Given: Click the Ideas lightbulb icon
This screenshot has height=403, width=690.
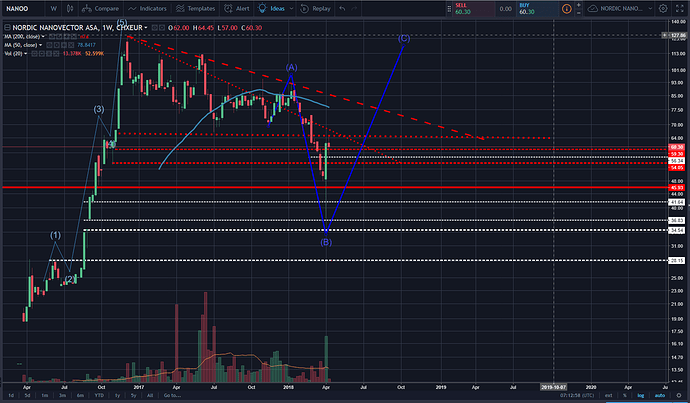Looking at the screenshot, I should tap(262, 8).
